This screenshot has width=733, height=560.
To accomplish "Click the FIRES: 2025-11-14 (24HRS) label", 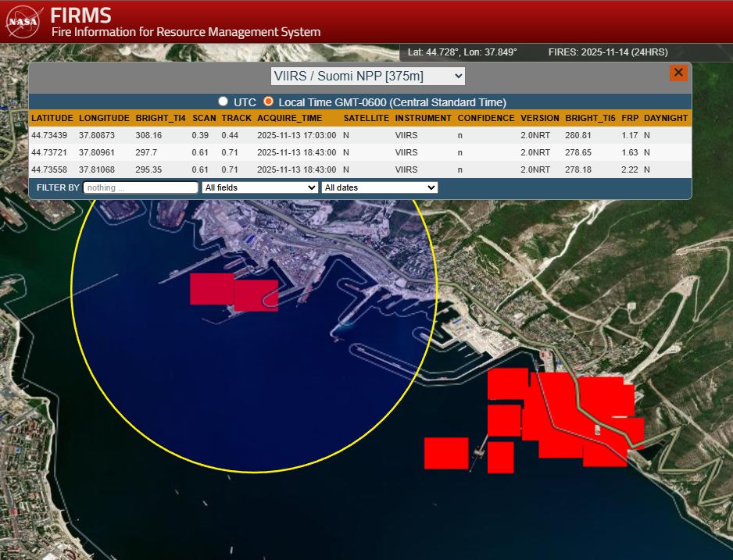I will click(608, 52).
